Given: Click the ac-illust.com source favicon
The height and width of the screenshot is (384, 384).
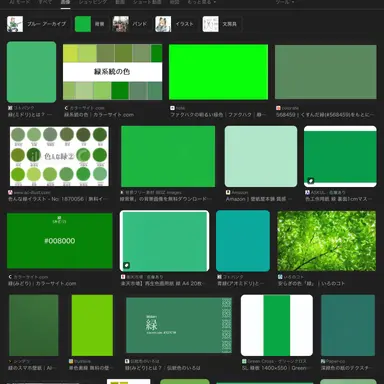Looking at the screenshot, I should pos(10,192).
